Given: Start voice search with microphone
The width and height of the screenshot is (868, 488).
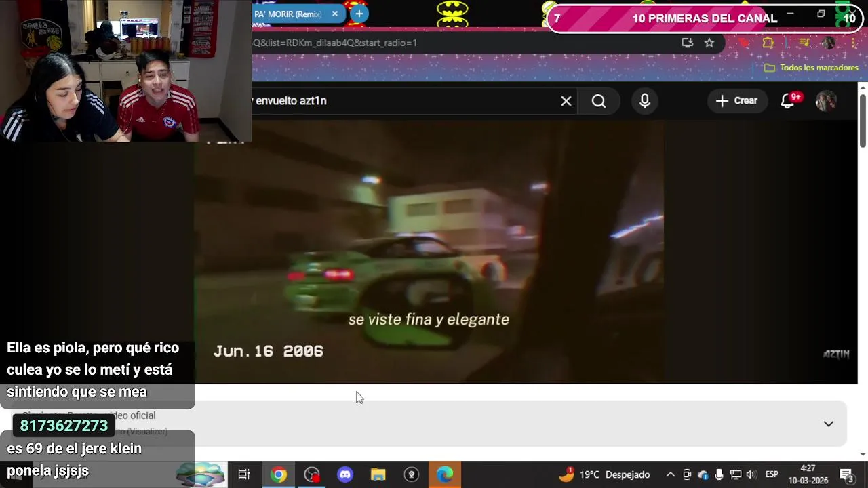Looking at the screenshot, I should (645, 101).
